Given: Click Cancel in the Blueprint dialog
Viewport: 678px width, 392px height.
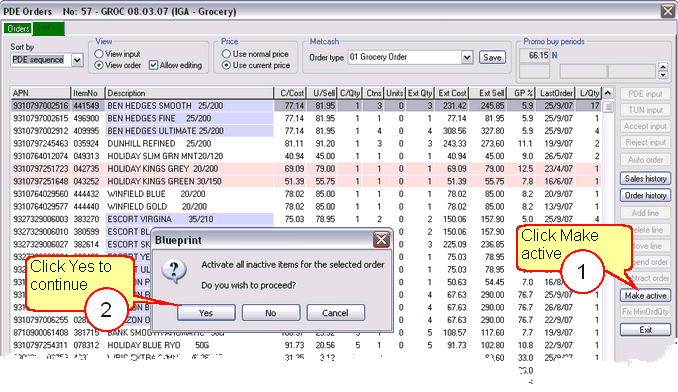Looking at the screenshot, I should click(x=336, y=312).
